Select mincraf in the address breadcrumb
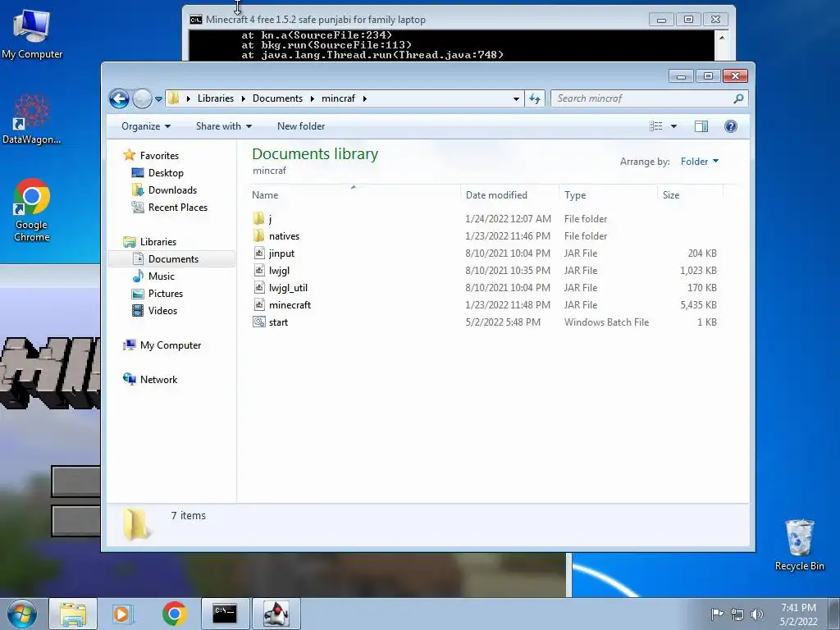The width and height of the screenshot is (840, 630). click(338, 98)
